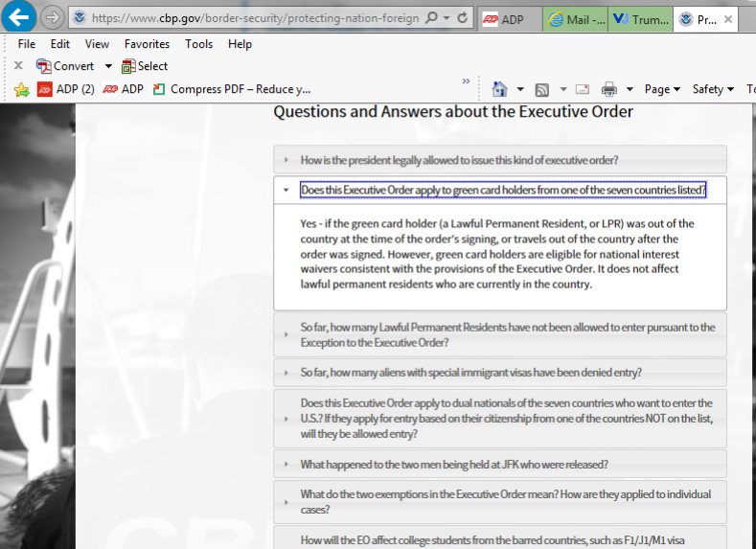
Task: Click the Refresh page icon
Action: [463, 18]
